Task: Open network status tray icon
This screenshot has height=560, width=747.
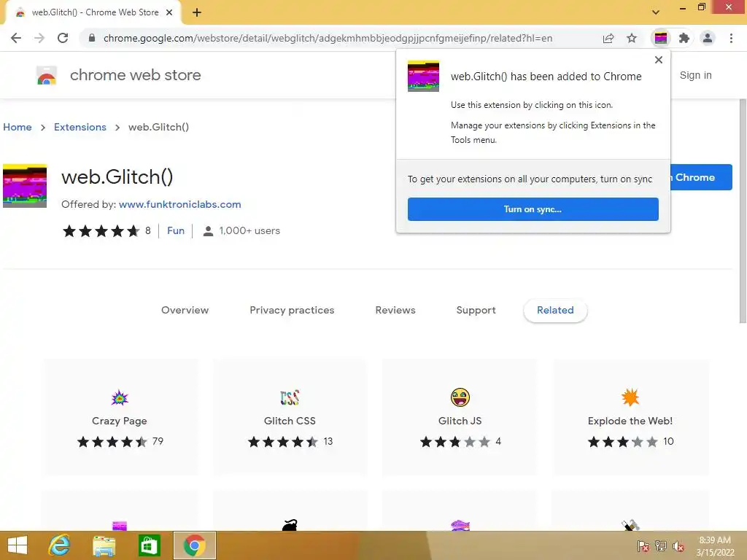Action: [661, 545]
